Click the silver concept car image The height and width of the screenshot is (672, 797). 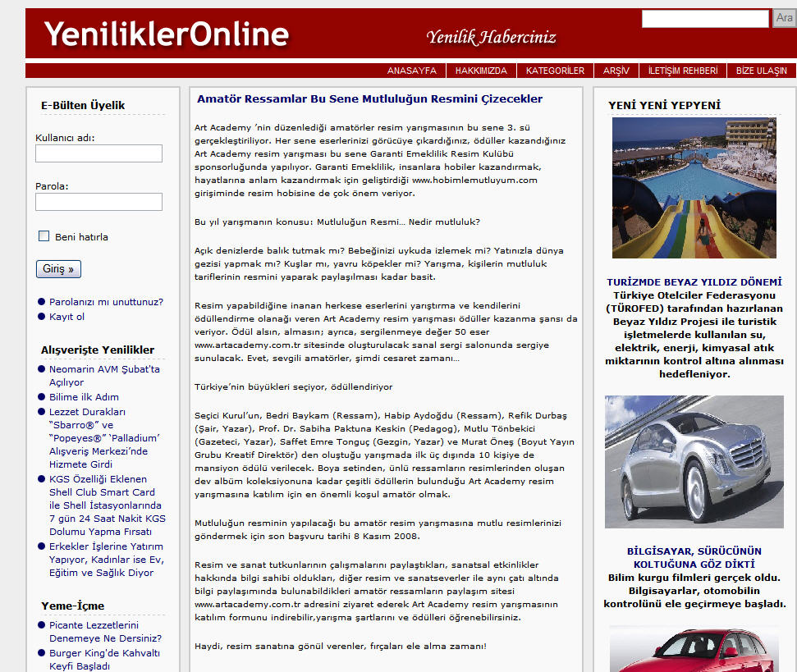coord(694,462)
